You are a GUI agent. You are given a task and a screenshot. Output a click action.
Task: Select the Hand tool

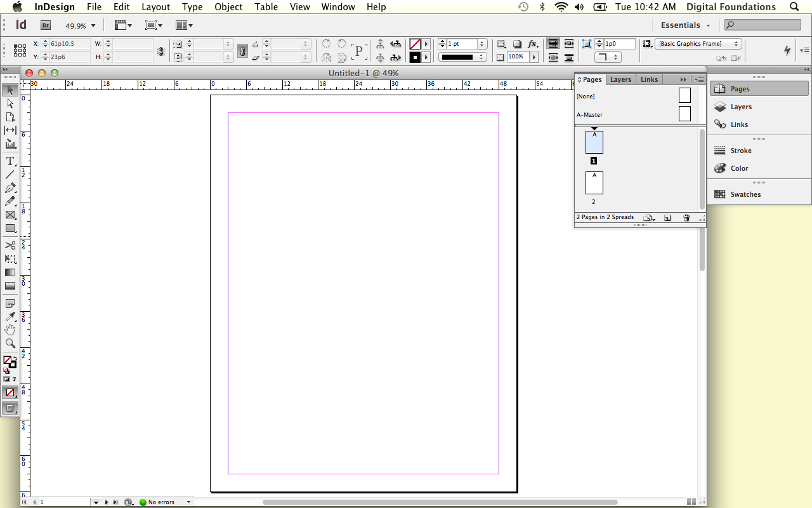click(10, 330)
